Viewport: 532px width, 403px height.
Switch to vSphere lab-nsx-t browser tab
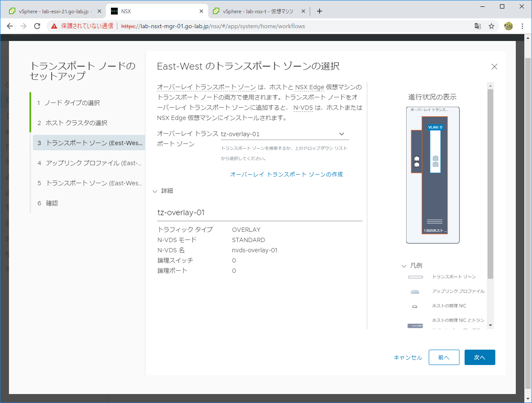pos(258,11)
